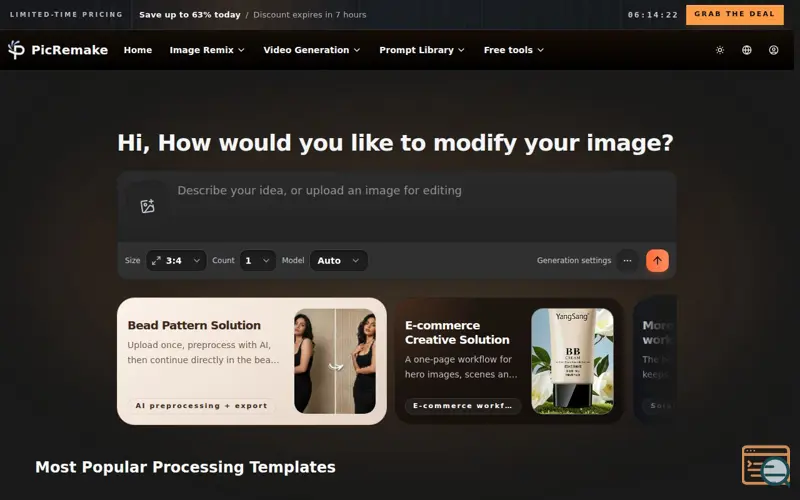Image resolution: width=800 pixels, height=500 pixels.
Task: Expand the Free tools menu
Action: click(x=514, y=50)
